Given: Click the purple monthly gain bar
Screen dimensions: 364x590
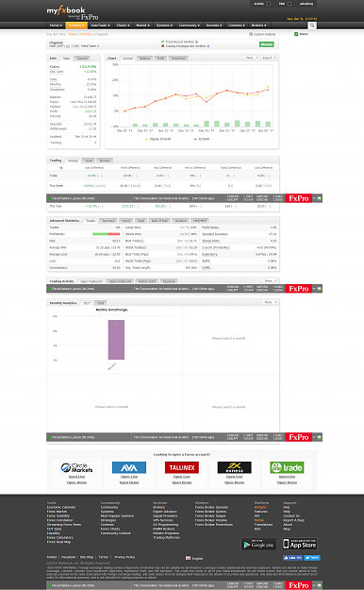Looking at the screenshot, I should 116,340.
